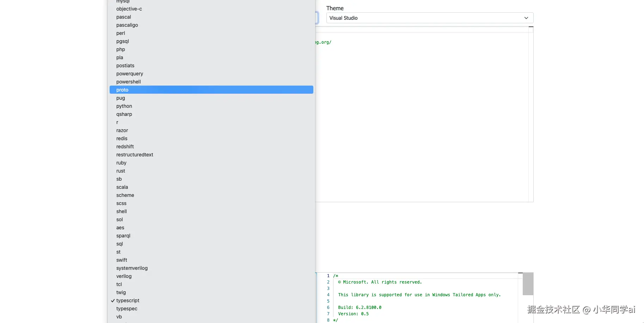Viewport: 644px width, 323px height.
Task: Choose typespec in the list
Action: [x=211, y=309]
